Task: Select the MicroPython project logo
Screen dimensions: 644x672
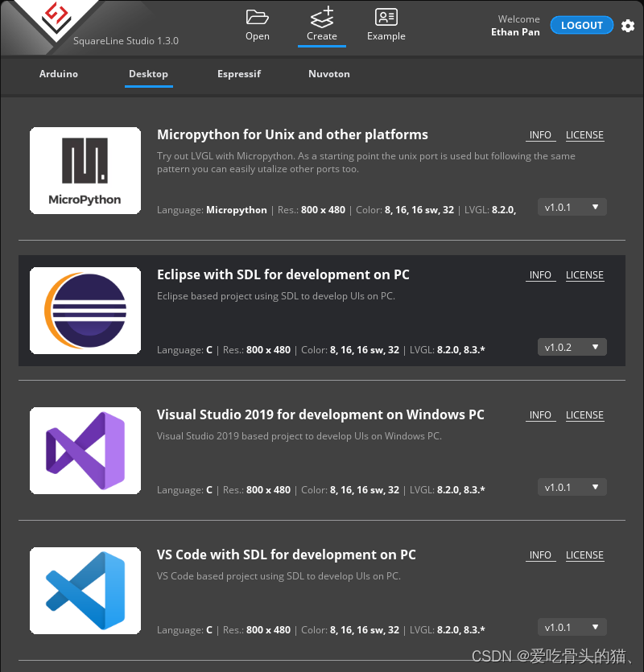Action: pyautogui.click(x=85, y=170)
